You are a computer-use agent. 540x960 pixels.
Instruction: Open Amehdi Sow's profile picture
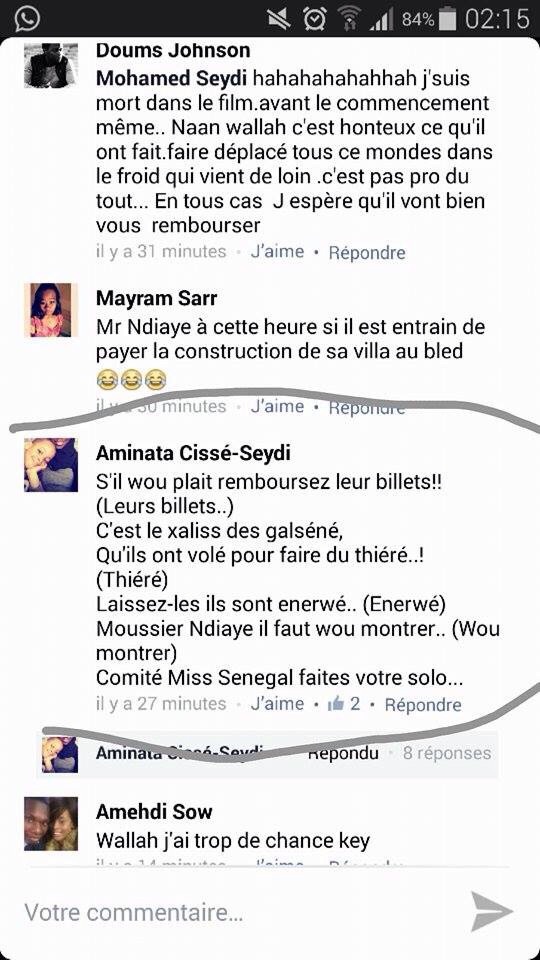click(51, 823)
